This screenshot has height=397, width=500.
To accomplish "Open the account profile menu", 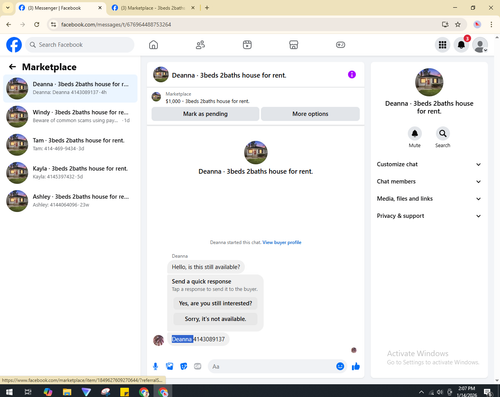I will point(480,45).
